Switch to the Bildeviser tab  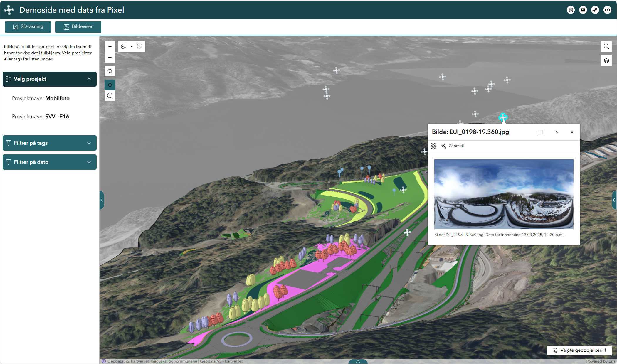click(x=78, y=27)
